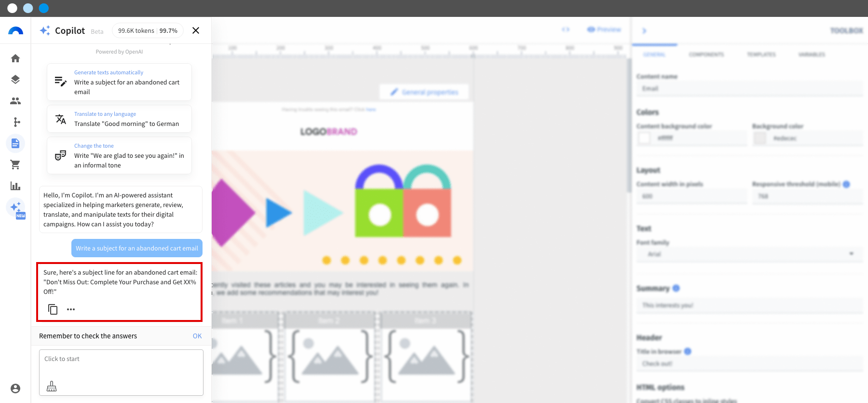Open the bar chart analytics icon
The width and height of the screenshot is (868, 403).
15,186
